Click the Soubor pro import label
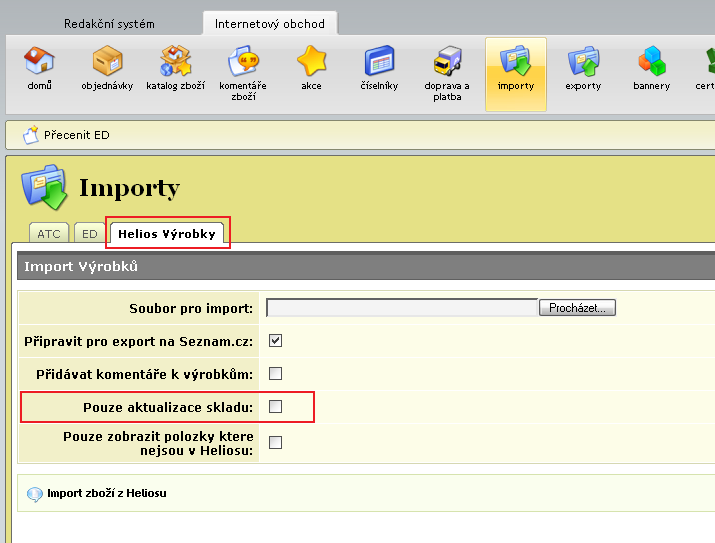Viewport: 715px width, 543px height. pyautogui.click(x=191, y=309)
